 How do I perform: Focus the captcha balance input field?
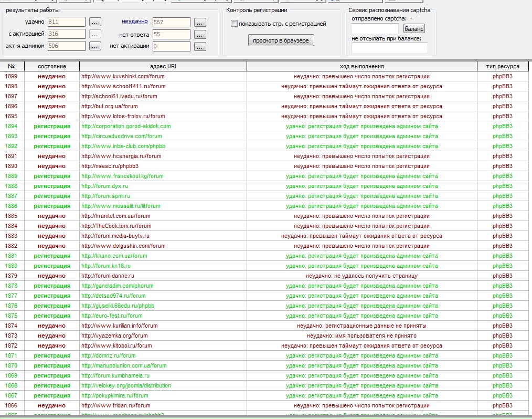tap(375, 28)
